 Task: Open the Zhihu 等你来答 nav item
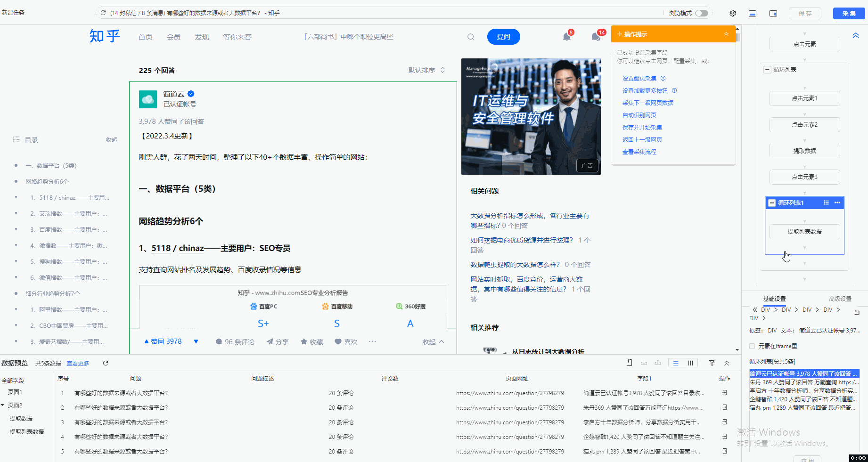coord(237,37)
